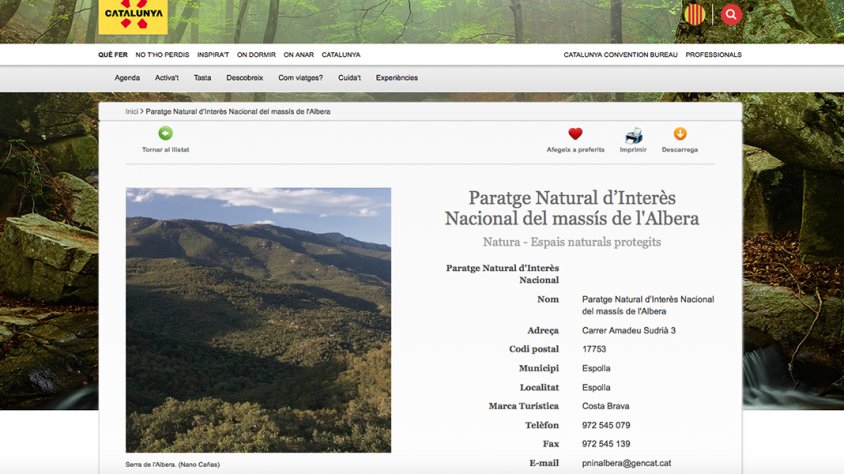Image resolution: width=844 pixels, height=474 pixels.
Task: Click the Nom field value text
Action: (x=648, y=306)
